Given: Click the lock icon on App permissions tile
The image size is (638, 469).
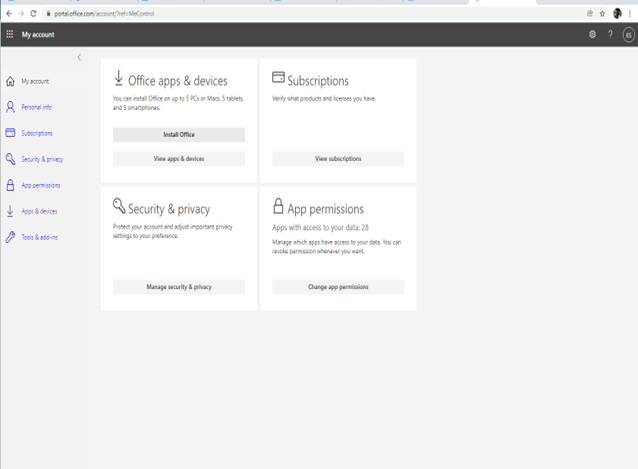Looking at the screenshot, I should (278, 206).
